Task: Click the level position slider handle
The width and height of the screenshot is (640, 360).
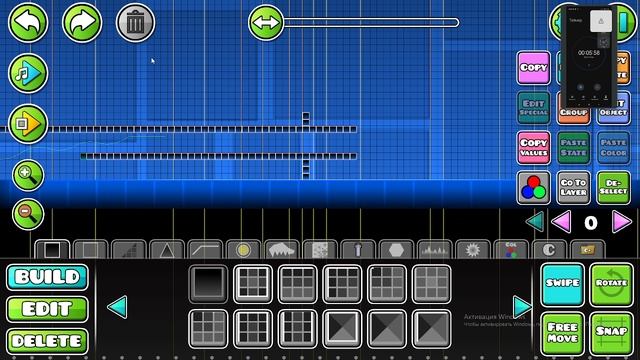Action: [x=266, y=22]
